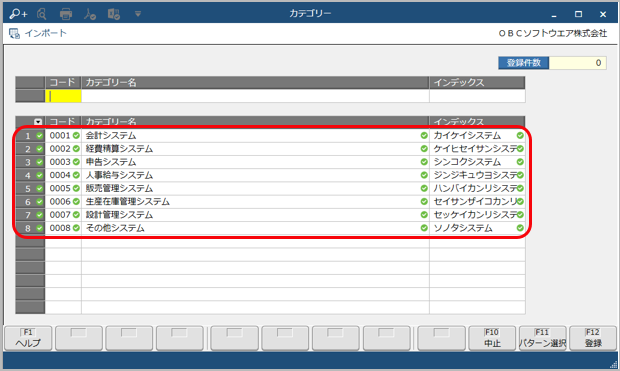620x371 pixels.
Task: Click the PDF output icon
Action: tap(90, 14)
